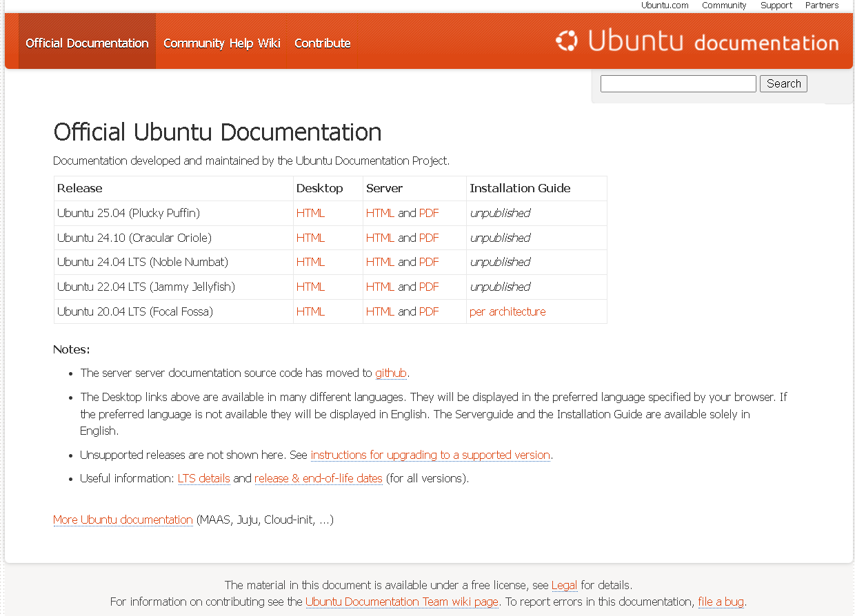The image size is (855, 616).
Task: Open Desktop HTML for Ubuntu 22.04 LTS
Action: [310, 287]
